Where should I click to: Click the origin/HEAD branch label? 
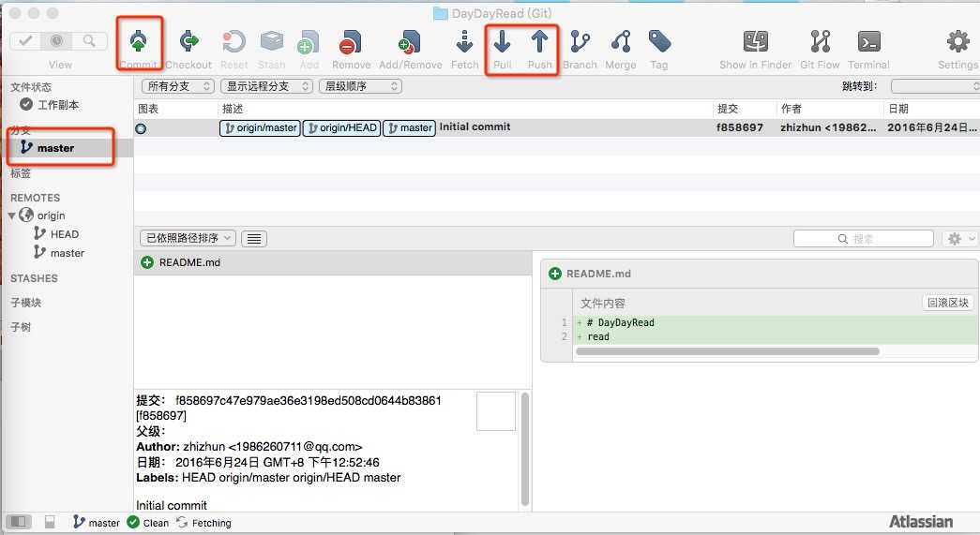(x=342, y=128)
